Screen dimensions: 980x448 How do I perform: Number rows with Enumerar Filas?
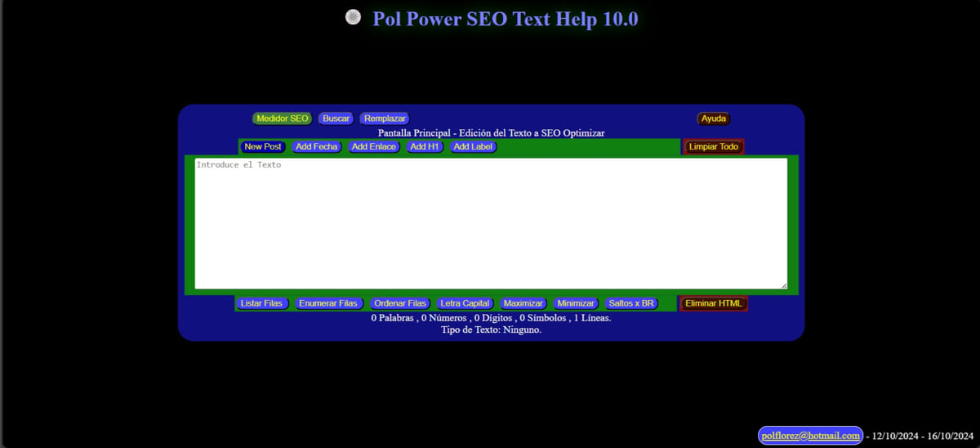coord(328,303)
